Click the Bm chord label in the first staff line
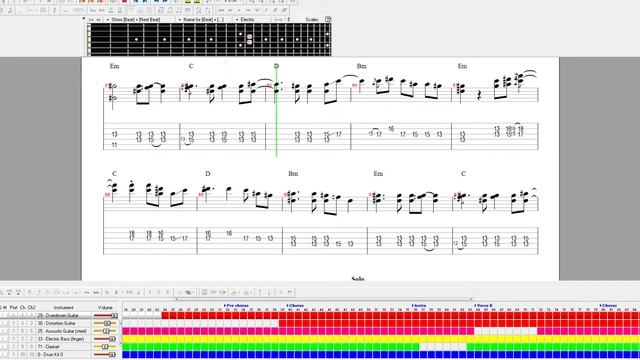 pos(361,66)
